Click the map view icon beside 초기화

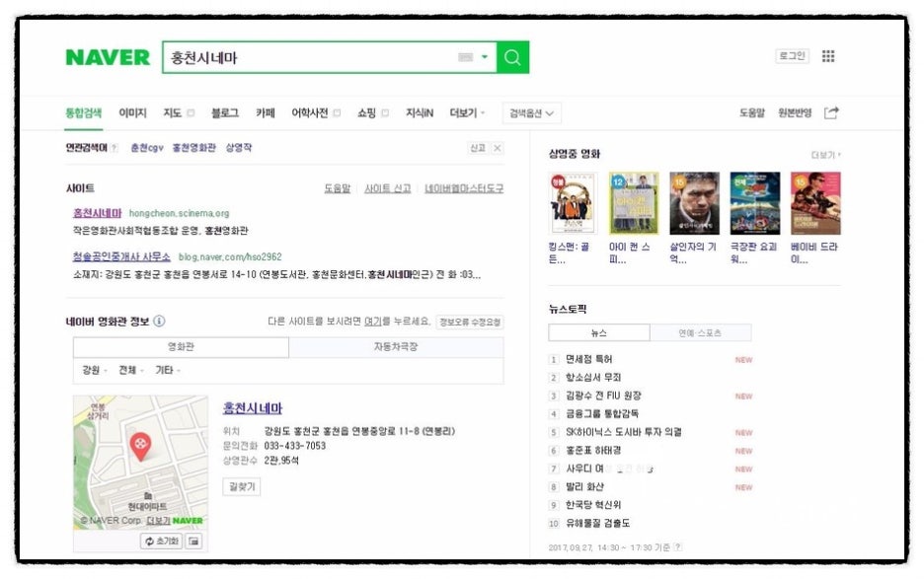193,541
